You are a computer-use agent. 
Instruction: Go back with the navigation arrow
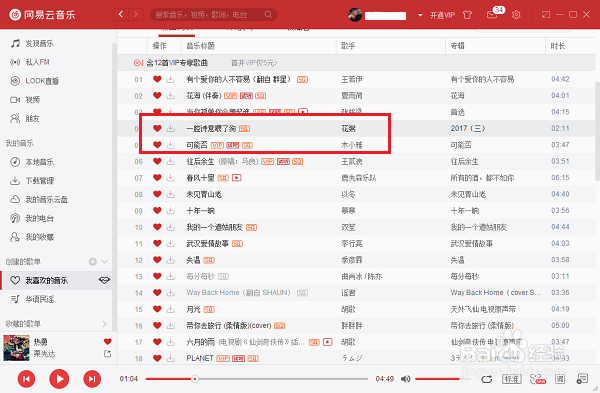[x=121, y=15]
